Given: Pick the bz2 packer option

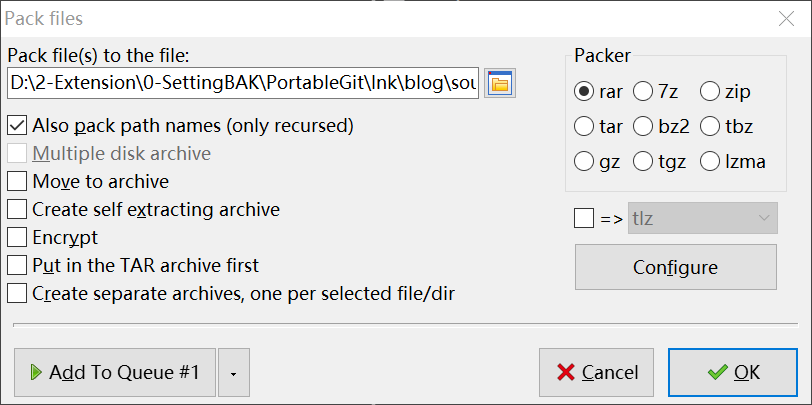Looking at the screenshot, I should pyautogui.click(x=643, y=126).
